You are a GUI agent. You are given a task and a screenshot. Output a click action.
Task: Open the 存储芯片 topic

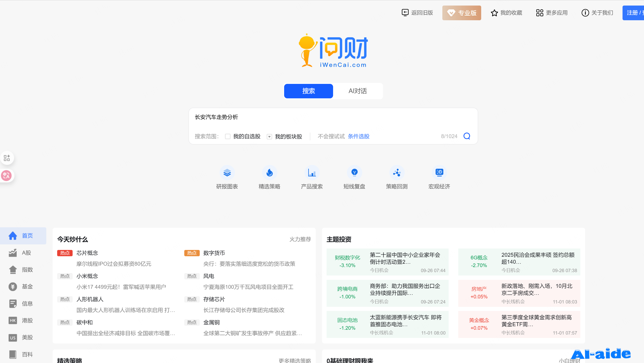click(214, 299)
